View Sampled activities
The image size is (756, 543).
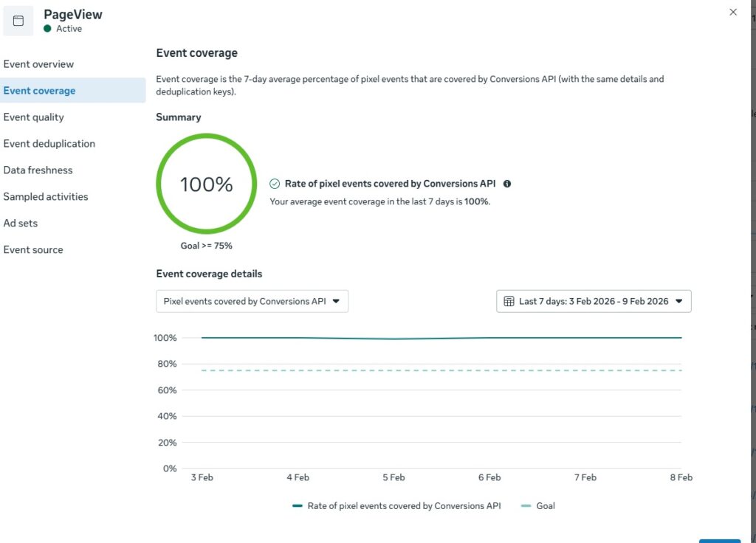tap(46, 196)
